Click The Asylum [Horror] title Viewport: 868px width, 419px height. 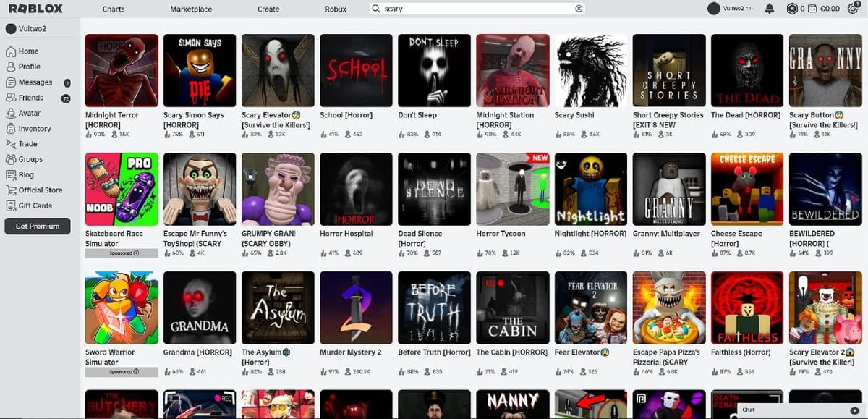265,357
